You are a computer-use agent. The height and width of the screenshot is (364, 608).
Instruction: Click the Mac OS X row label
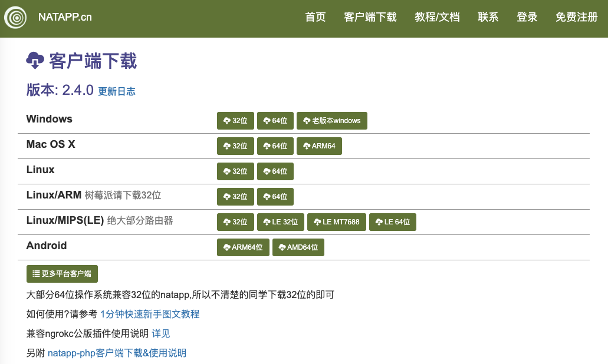click(x=51, y=144)
